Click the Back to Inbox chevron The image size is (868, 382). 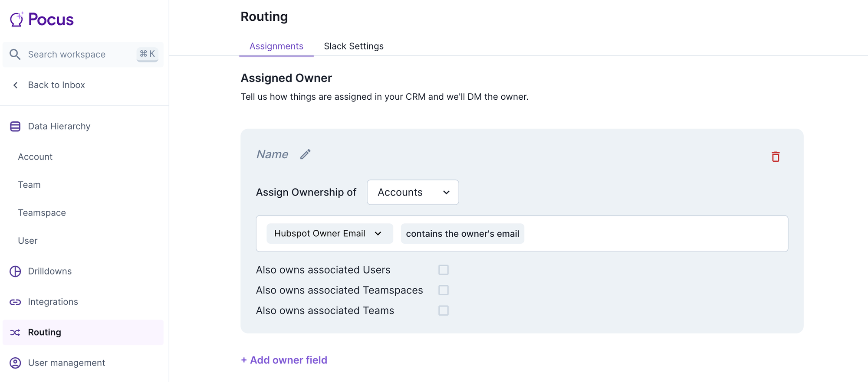16,85
